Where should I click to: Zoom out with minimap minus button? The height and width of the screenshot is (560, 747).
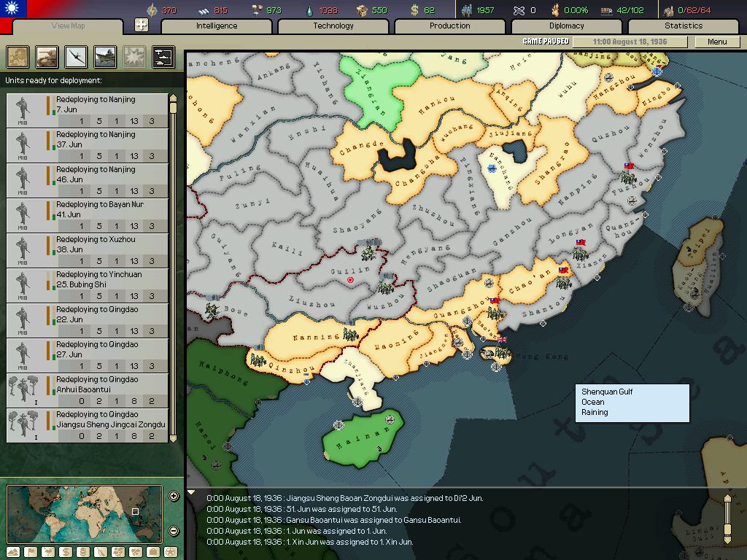pyautogui.click(x=174, y=531)
